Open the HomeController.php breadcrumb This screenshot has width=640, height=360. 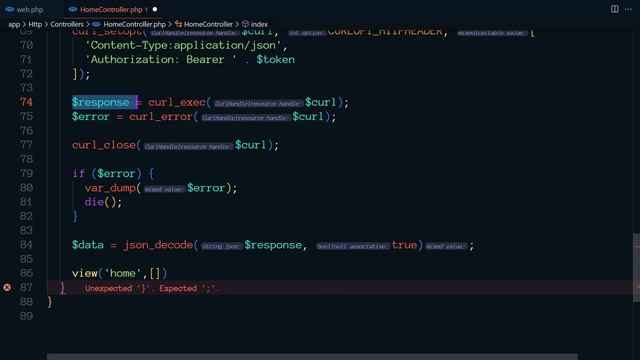click(134, 24)
